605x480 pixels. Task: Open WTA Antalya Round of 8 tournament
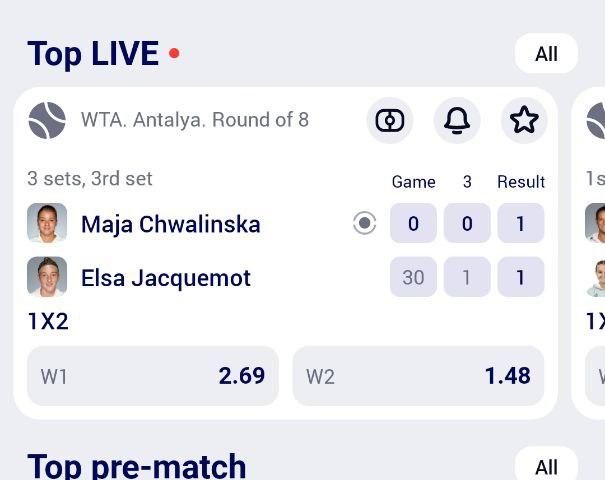(x=195, y=120)
